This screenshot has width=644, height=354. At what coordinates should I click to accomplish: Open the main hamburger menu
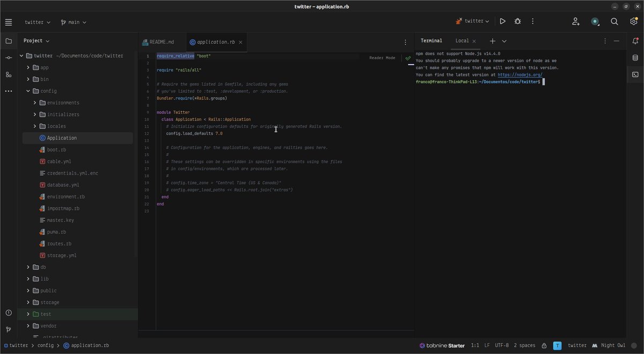coord(9,22)
